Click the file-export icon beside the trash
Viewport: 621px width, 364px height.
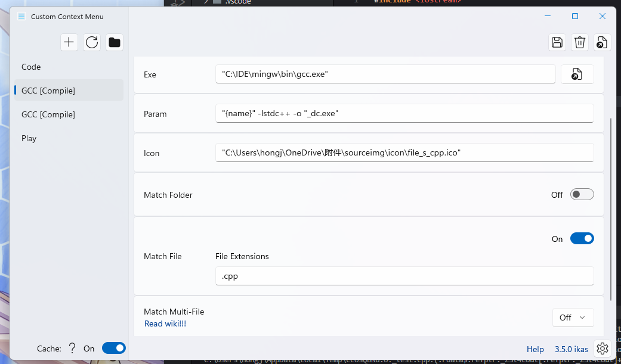coord(601,42)
